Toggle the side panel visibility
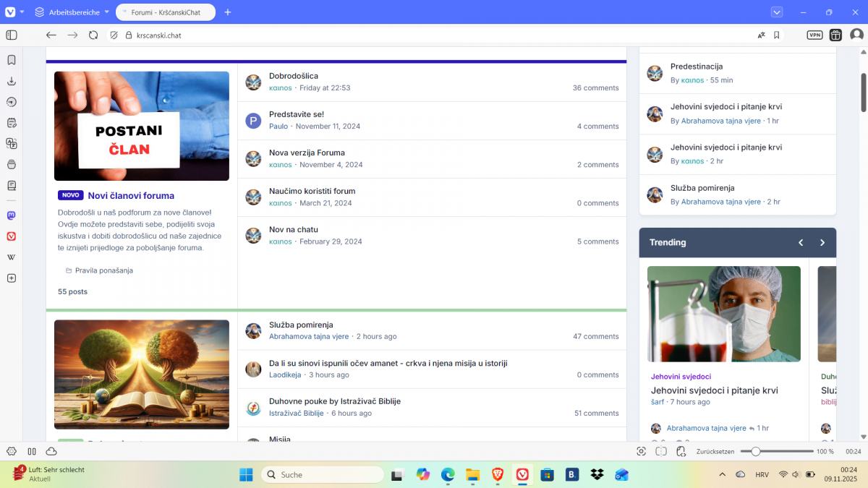This screenshot has width=868, height=488. coord(12,35)
